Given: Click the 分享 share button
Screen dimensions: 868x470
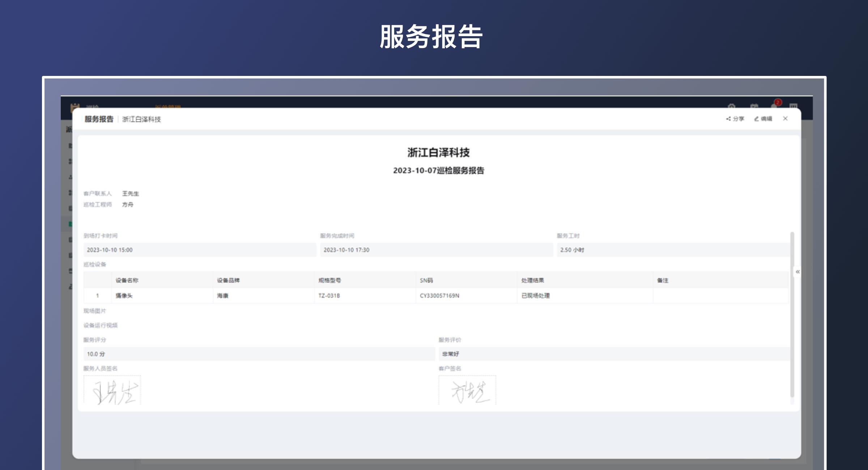Looking at the screenshot, I should coord(736,119).
